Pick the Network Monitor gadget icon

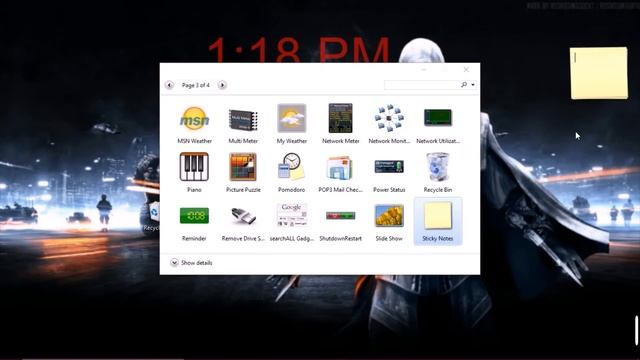389,118
